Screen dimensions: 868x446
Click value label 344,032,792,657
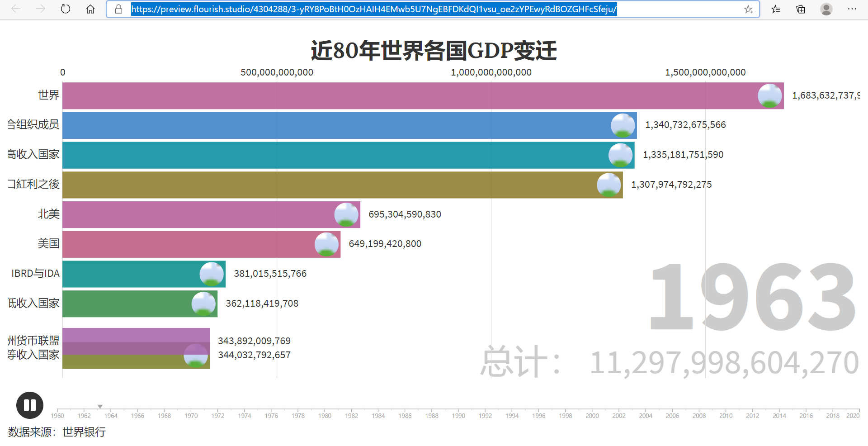[x=254, y=355]
